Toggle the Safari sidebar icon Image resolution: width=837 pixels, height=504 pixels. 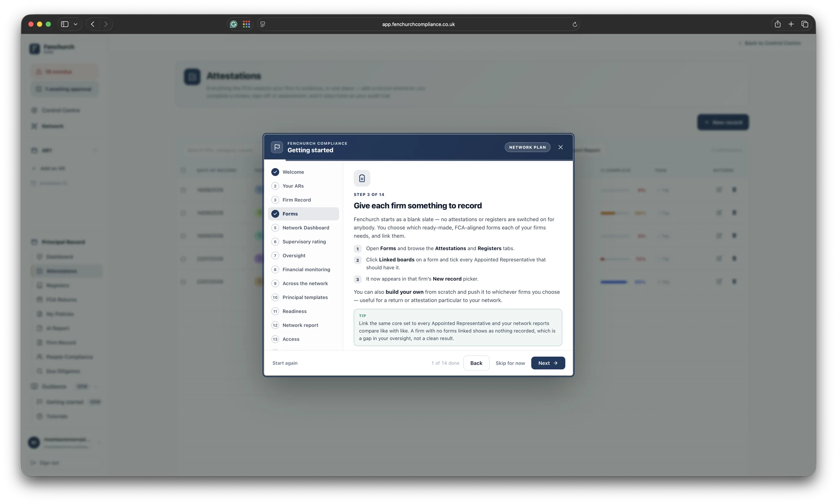tap(64, 24)
